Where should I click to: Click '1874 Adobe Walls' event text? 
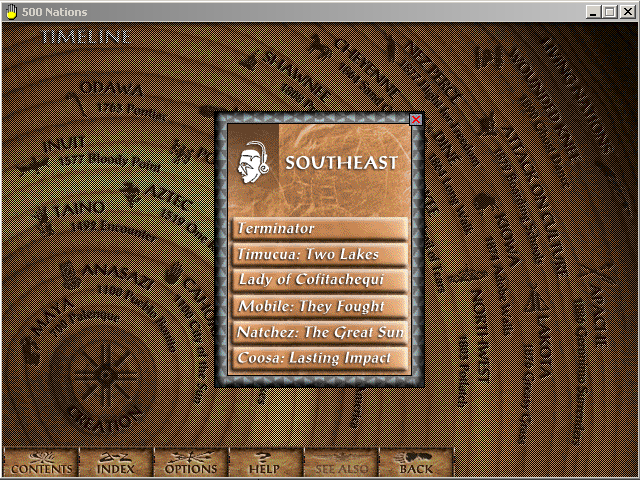499,286
